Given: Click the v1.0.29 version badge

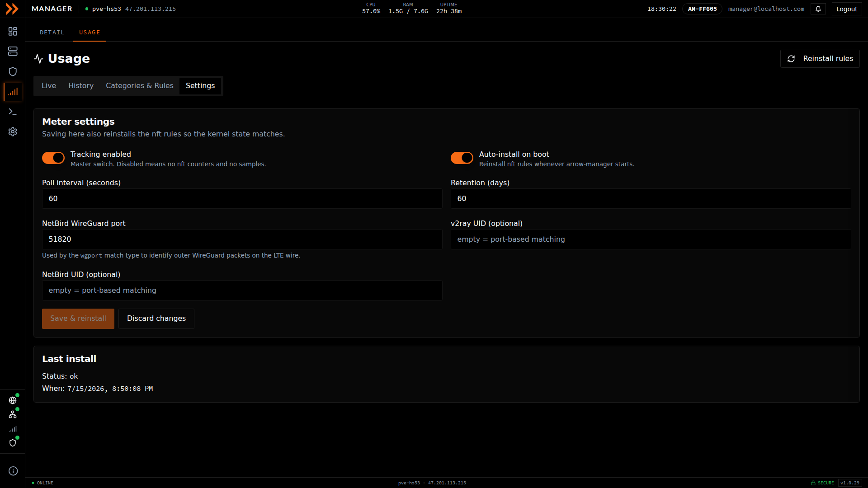Looking at the screenshot, I should click(x=850, y=483).
